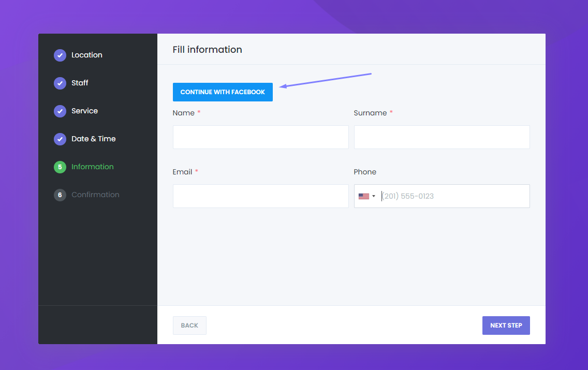This screenshot has width=588, height=370.
Task: Click the Service step checkmark icon
Action: pos(60,111)
